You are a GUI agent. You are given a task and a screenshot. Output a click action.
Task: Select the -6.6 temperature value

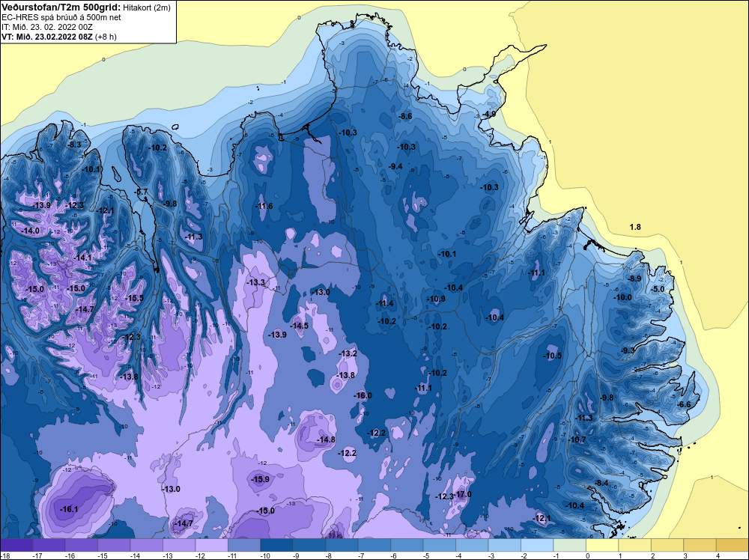[684, 404]
